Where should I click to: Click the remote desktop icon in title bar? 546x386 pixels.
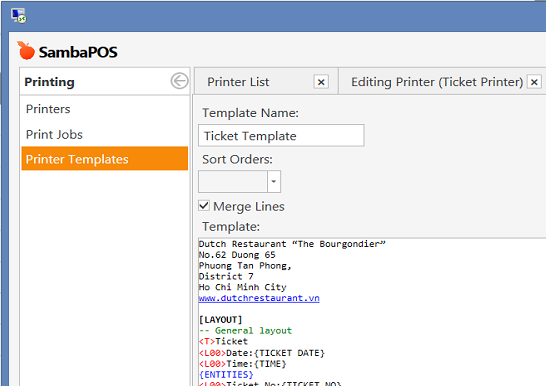(19, 15)
